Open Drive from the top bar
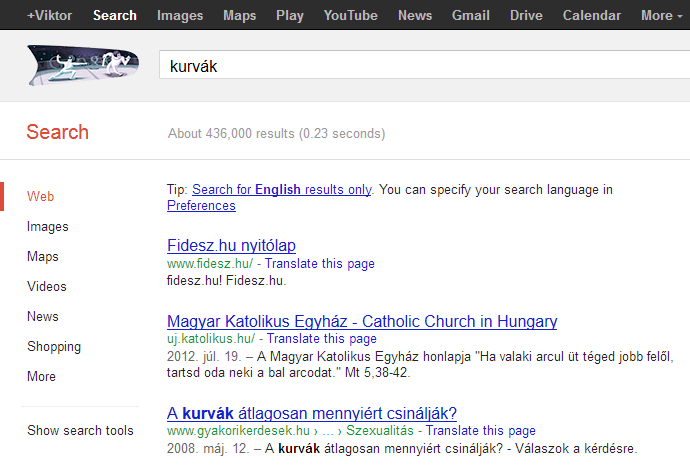This screenshot has height=471, width=690. pyautogui.click(x=526, y=15)
